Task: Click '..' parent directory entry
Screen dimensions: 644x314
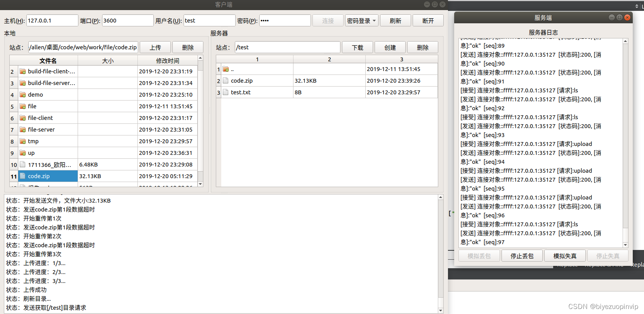Action: pos(233,69)
